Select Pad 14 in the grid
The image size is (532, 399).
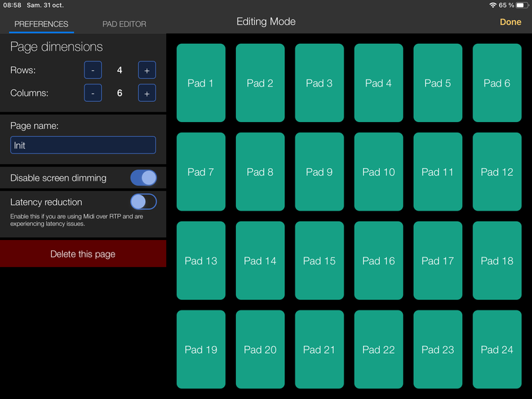click(260, 260)
